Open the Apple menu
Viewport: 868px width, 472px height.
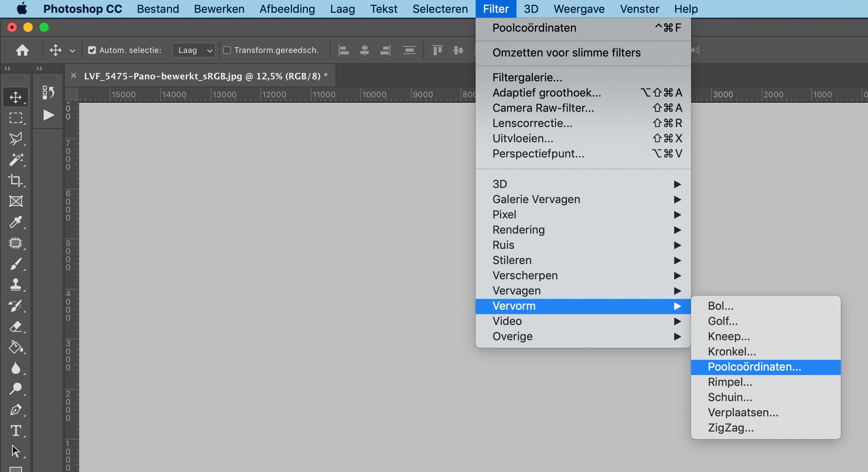click(x=22, y=9)
